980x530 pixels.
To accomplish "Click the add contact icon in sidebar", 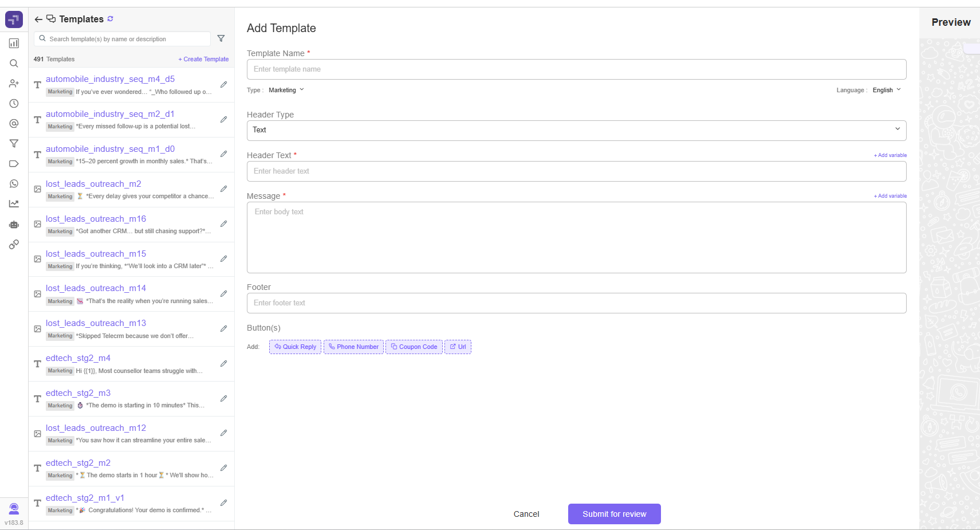I will (14, 84).
